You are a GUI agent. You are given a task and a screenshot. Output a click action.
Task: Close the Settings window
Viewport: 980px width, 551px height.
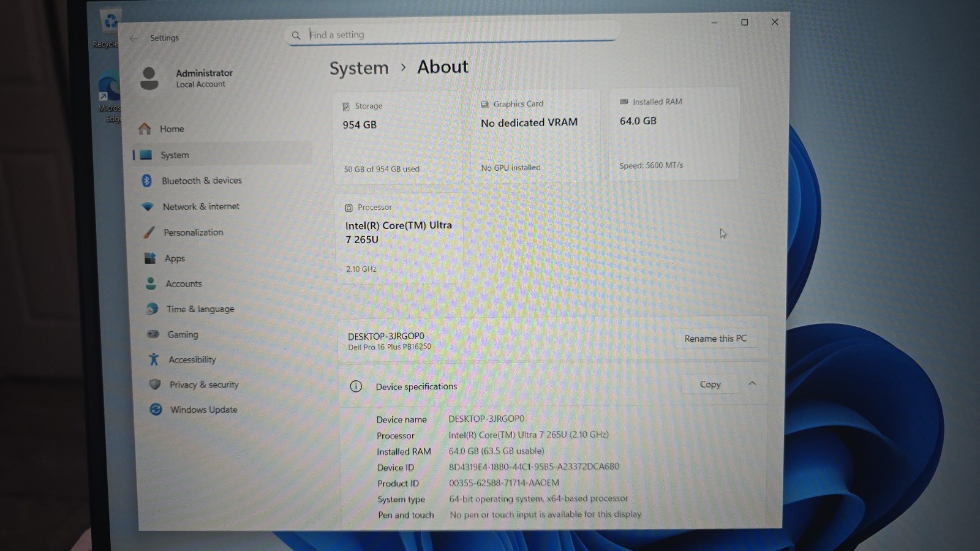(775, 21)
